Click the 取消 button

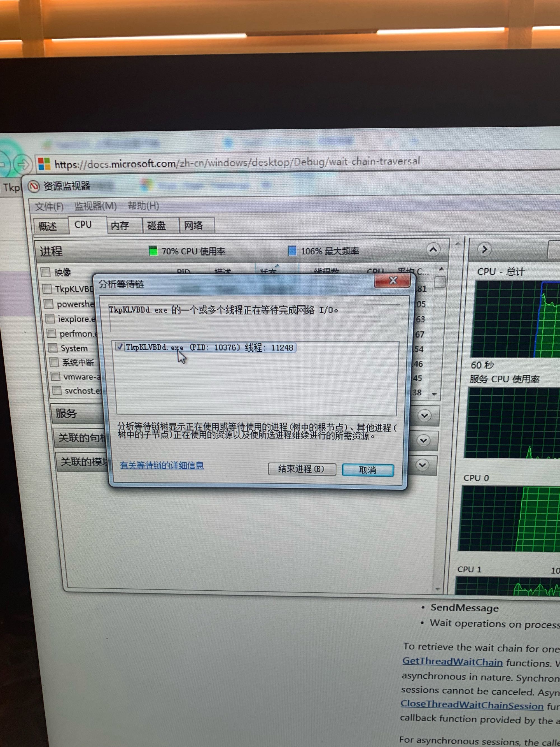coord(368,470)
